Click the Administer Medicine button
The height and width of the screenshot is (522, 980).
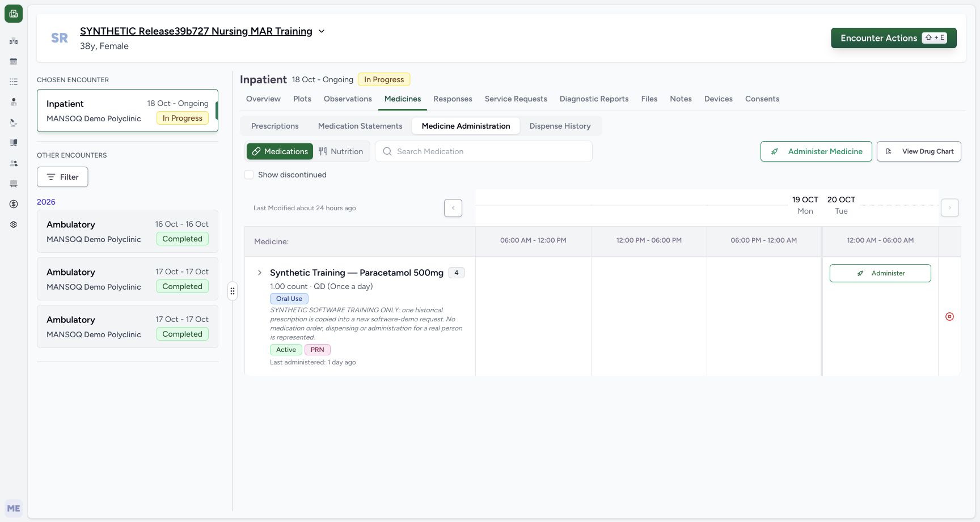[x=816, y=151]
